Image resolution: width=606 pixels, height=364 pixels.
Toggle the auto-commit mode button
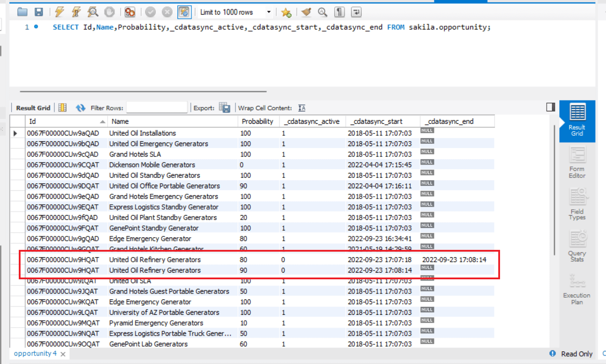pyautogui.click(x=184, y=12)
